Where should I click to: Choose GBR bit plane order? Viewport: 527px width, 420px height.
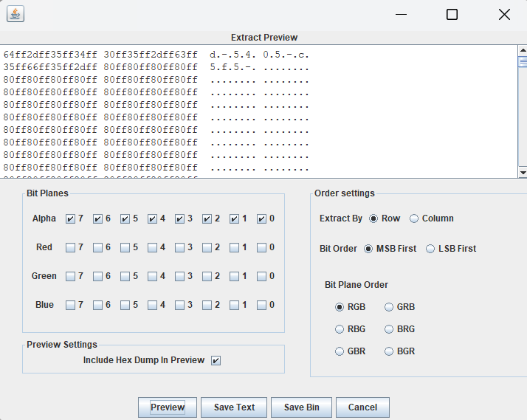coord(340,351)
